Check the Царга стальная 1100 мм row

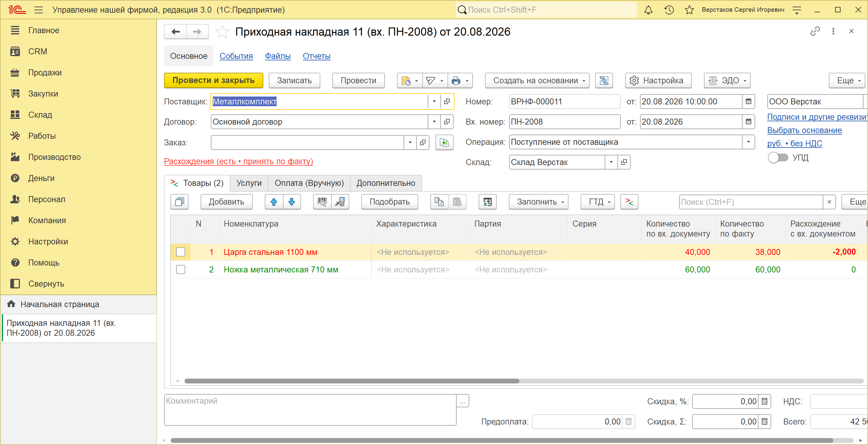tap(181, 252)
